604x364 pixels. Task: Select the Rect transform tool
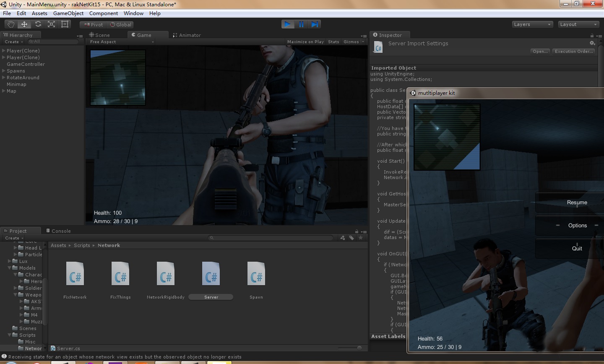tap(65, 24)
